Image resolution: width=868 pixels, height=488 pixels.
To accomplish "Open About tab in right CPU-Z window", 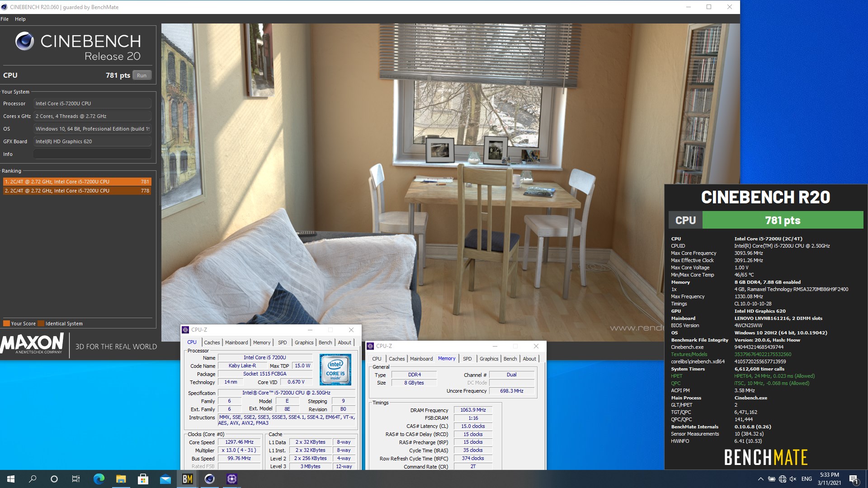I will 529,359.
